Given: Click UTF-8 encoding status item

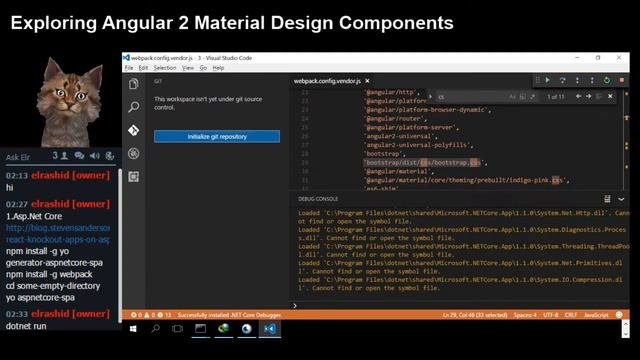Looking at the screenshot, I should click(551, 315).
